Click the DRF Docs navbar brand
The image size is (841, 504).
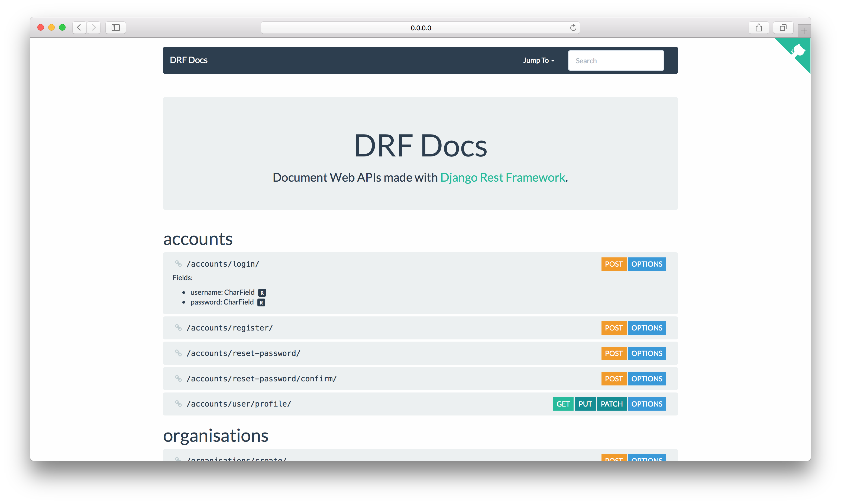tap(189, 60)
